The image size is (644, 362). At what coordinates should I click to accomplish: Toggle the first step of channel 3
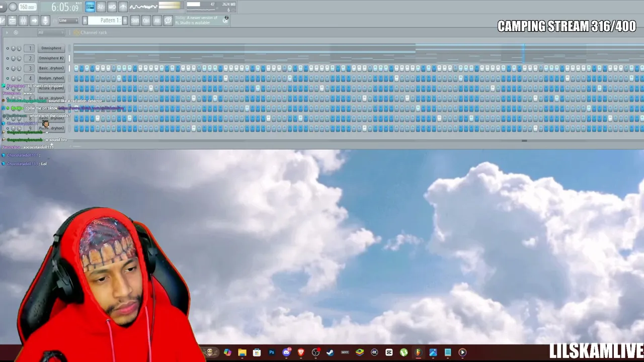click(76, 68)
